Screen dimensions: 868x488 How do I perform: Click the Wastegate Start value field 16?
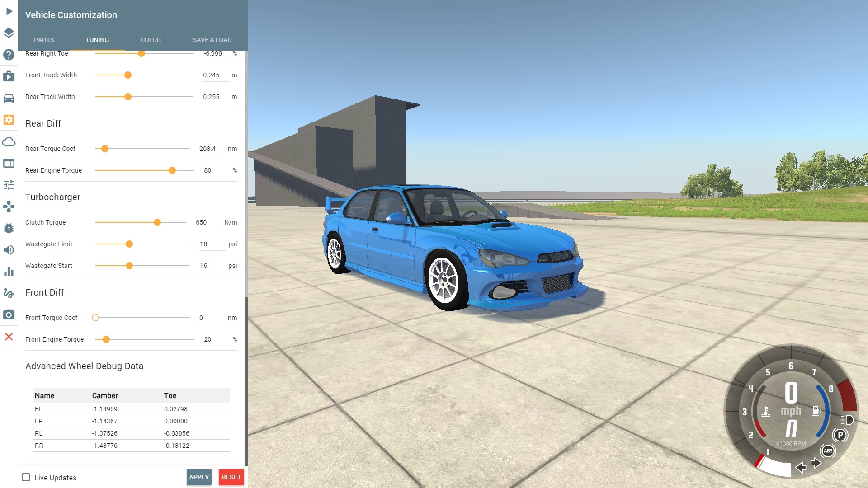click(x=212, y=266)
